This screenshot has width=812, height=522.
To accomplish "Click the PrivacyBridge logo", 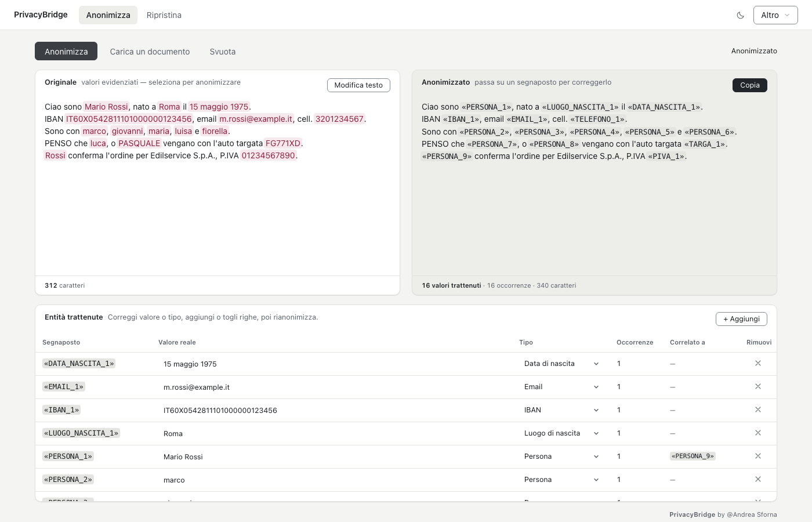I will [x=41, y=14].
